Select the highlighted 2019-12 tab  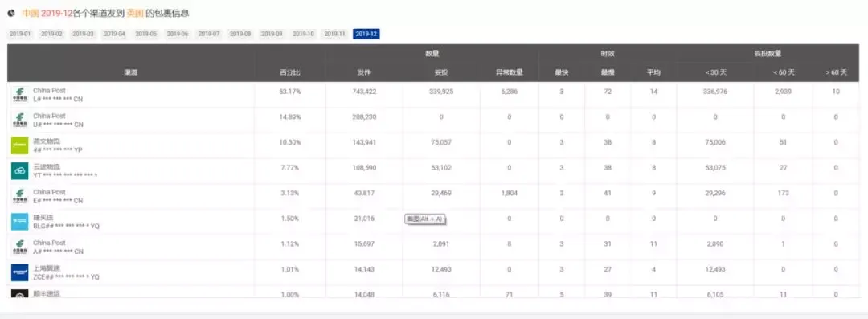click(x=366, y=34)
